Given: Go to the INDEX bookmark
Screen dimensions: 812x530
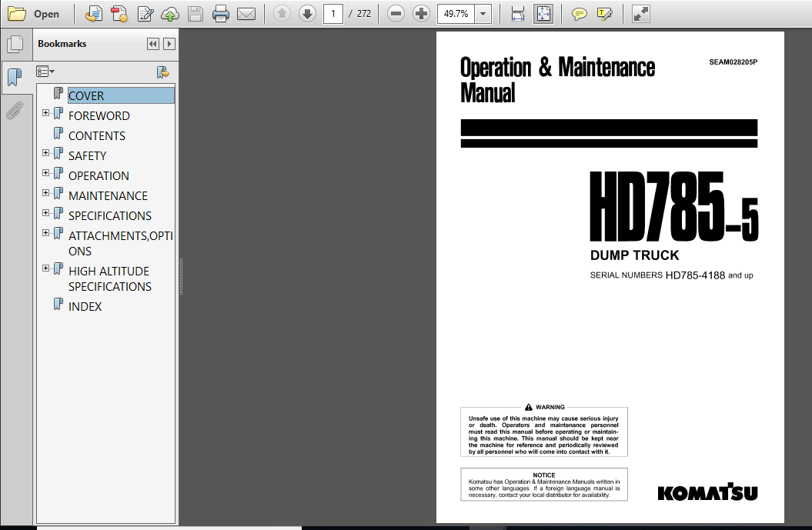Looking at the screenshot, I should [x=85, y=306].
